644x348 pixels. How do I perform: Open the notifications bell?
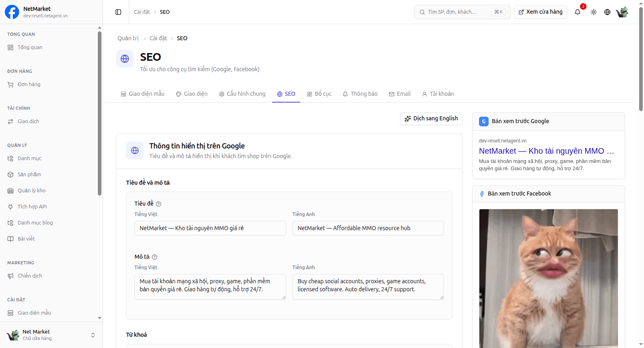coord(578,12)
